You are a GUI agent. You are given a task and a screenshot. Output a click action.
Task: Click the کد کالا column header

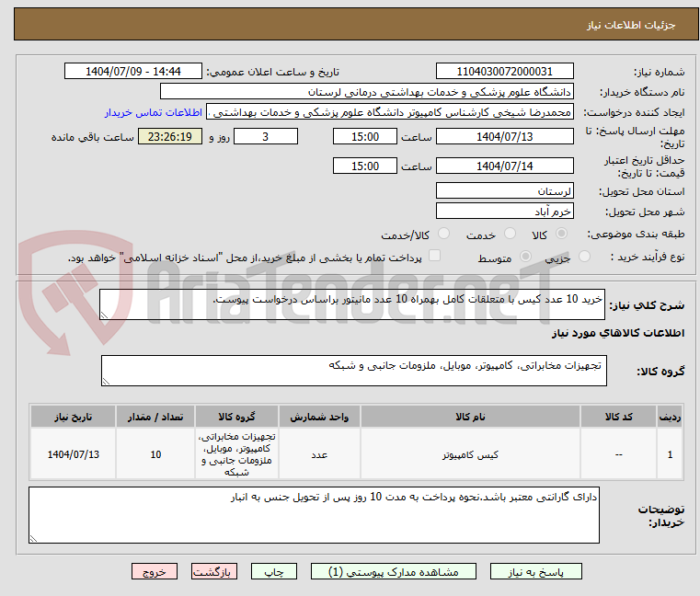coord(618,417)
